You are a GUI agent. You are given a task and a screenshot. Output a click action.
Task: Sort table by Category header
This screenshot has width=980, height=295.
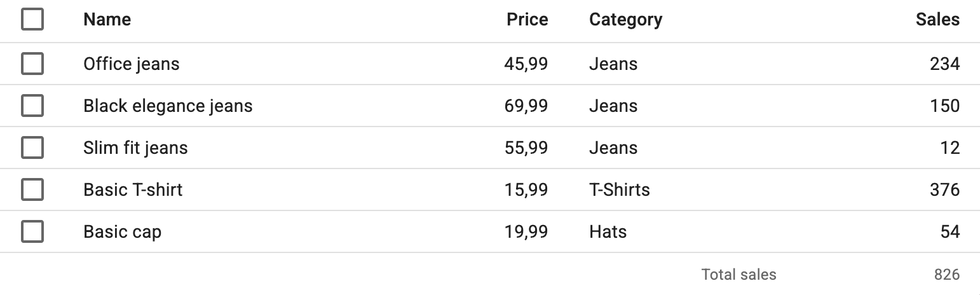625,20
